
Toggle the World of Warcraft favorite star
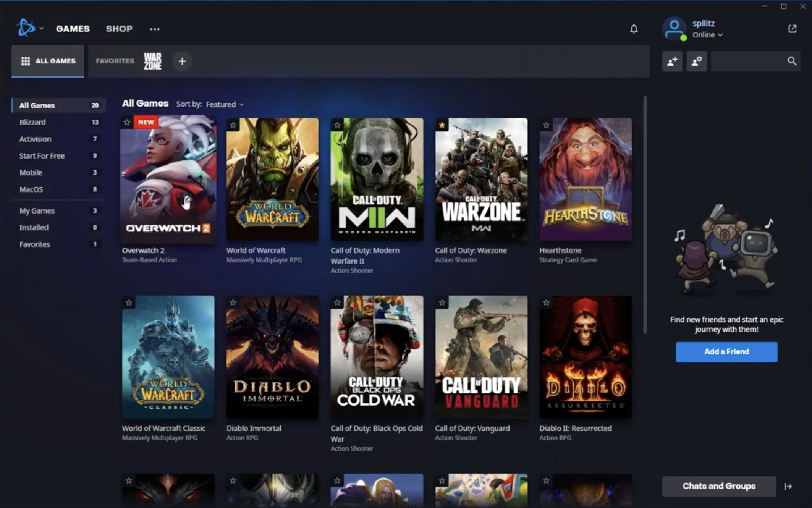[233, 125]
